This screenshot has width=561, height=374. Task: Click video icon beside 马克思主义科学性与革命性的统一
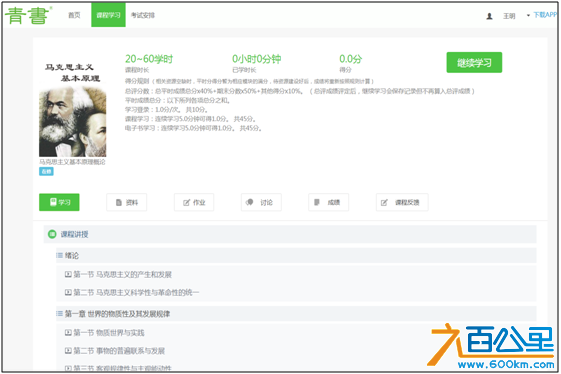[68, 292]
